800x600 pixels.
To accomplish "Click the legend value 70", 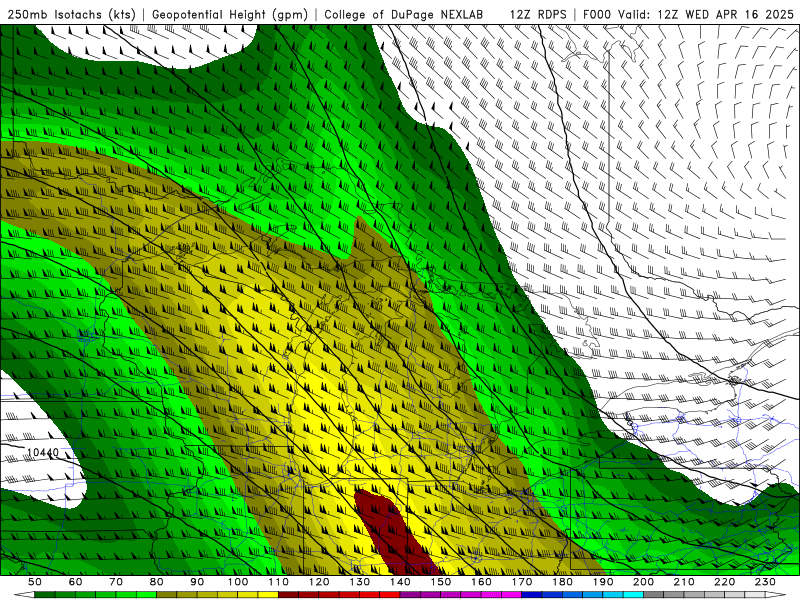I will [x=116, y=582].
